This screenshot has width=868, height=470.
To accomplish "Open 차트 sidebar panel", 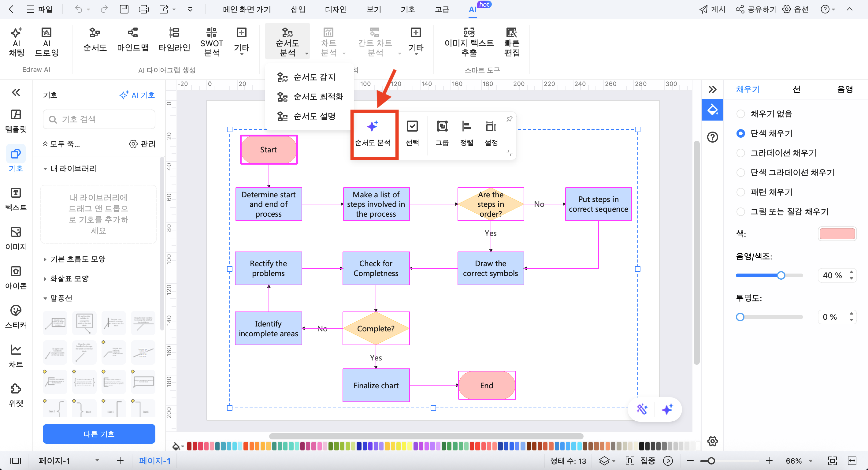I will coord(16,356).
